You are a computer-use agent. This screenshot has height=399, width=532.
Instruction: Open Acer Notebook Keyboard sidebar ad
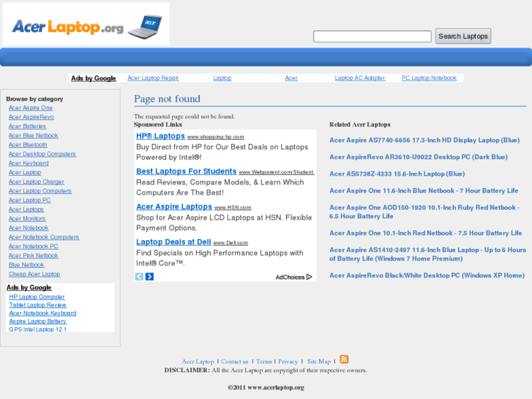point(42,313)
